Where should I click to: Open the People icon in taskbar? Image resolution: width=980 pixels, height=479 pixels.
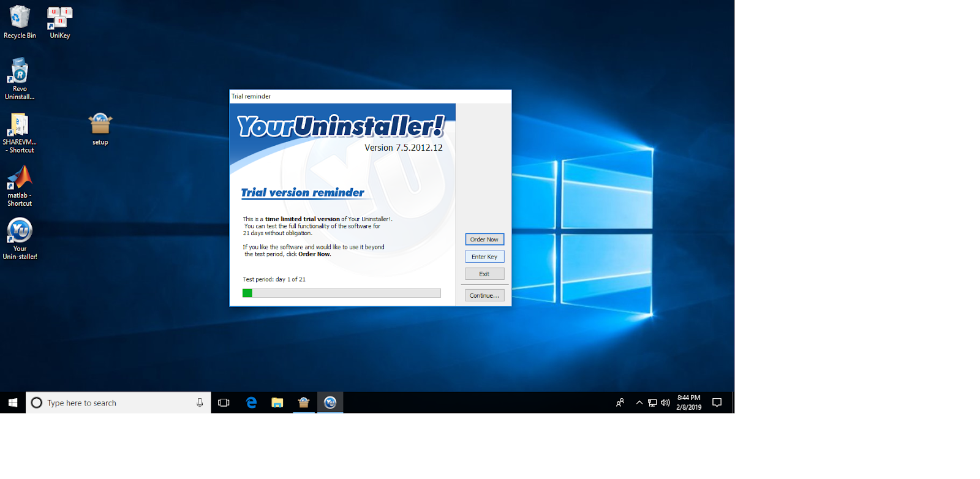[620, 402]
